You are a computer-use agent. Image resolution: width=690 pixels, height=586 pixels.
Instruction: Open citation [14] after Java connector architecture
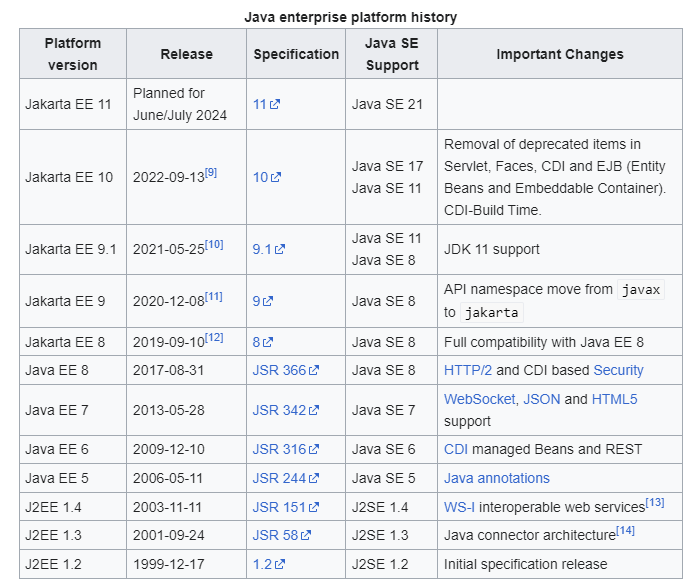(x=625, y=531)
